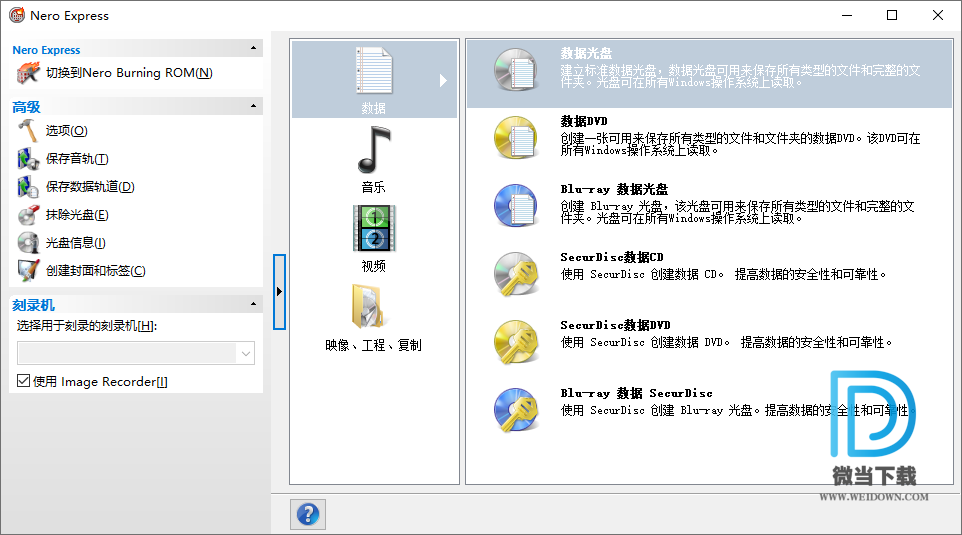Close the Nero Express window
Screen dimensions: 962x535
point(938,15)
